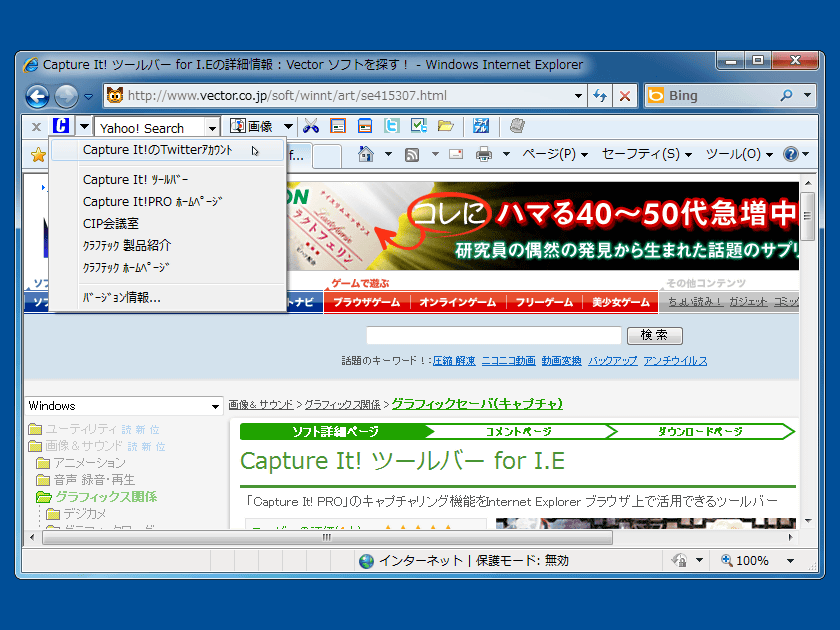Click the Capture It! C logo icon
The height and width of the screenshot is (630, 840).
[61, 126]
